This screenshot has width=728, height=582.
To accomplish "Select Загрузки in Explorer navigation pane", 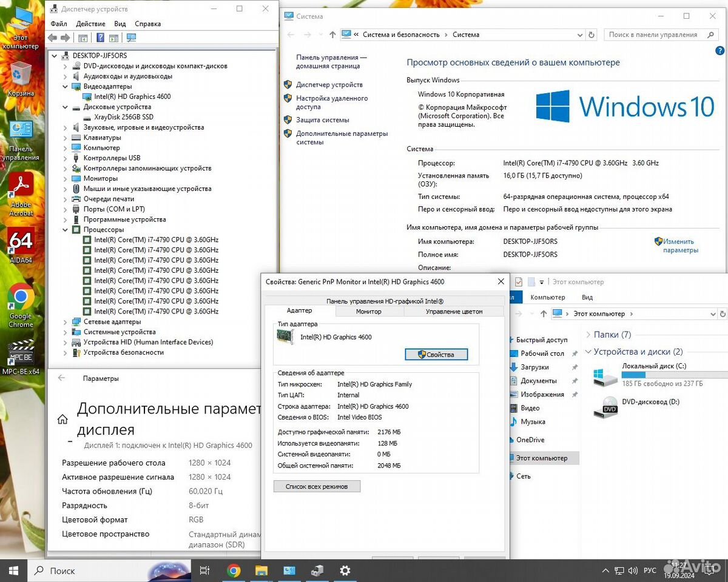I will 534,367.
